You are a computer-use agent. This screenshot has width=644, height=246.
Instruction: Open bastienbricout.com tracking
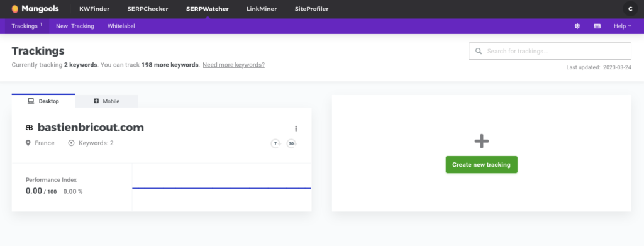(91, 128)
